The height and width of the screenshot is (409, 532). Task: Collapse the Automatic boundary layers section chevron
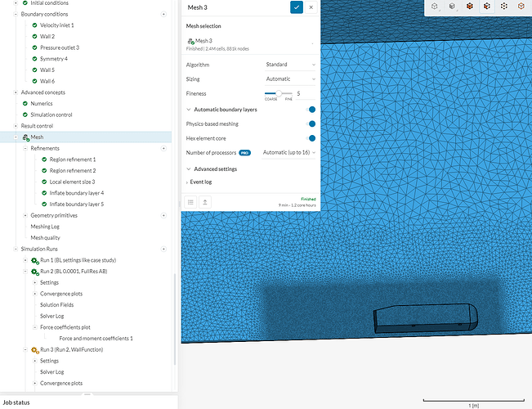[x=189, y=110]
